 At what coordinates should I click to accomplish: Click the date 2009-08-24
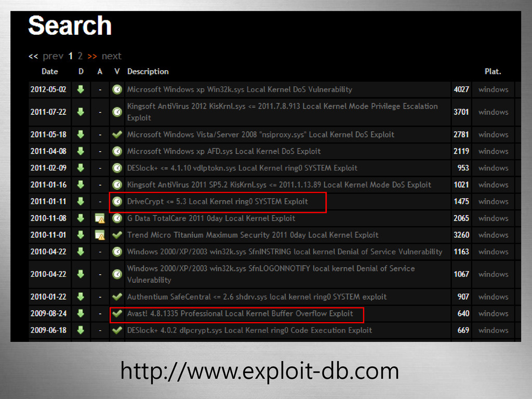(x=48, y=313)
